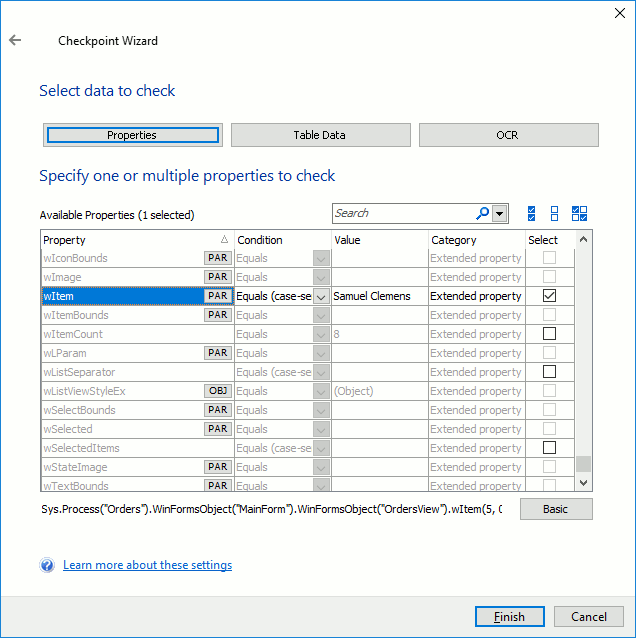Click the Finish button
Image resolution: width=636 pixels, height=638 pixels.
(509, 616)
